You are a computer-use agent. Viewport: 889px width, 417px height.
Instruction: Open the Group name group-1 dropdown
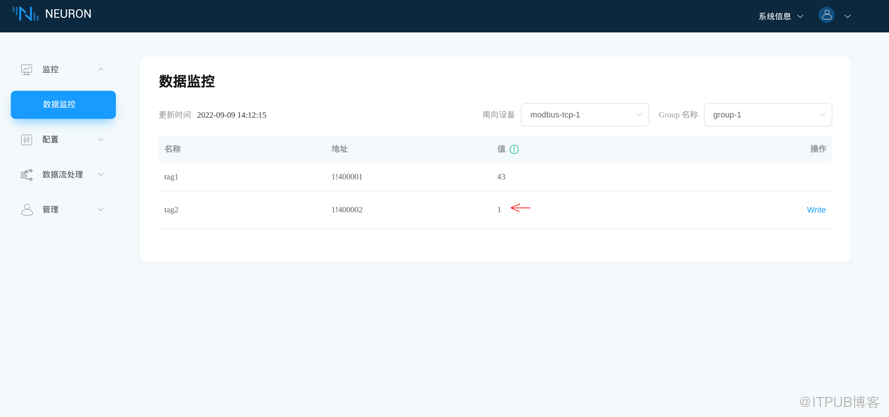tap(767, 115)
